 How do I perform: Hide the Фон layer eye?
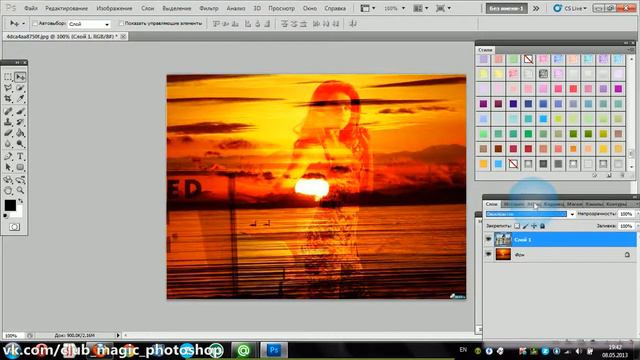tap(488, 254)
